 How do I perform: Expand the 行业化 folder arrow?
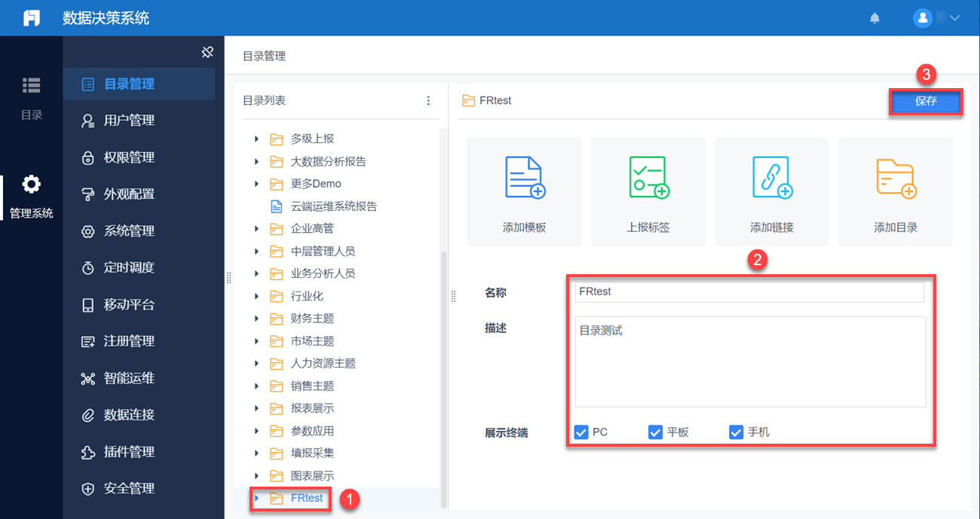coord(256,296)
